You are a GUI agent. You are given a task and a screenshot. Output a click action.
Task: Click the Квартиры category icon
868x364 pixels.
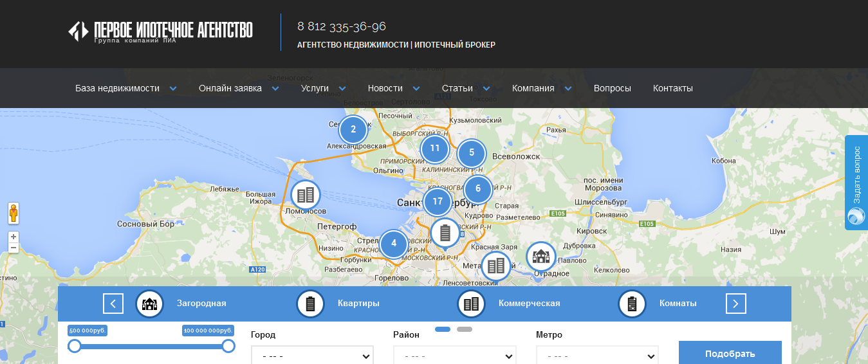[310, 304]
